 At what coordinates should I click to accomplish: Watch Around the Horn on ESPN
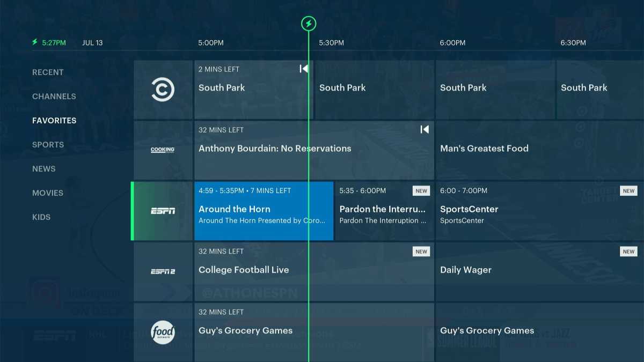264,211
